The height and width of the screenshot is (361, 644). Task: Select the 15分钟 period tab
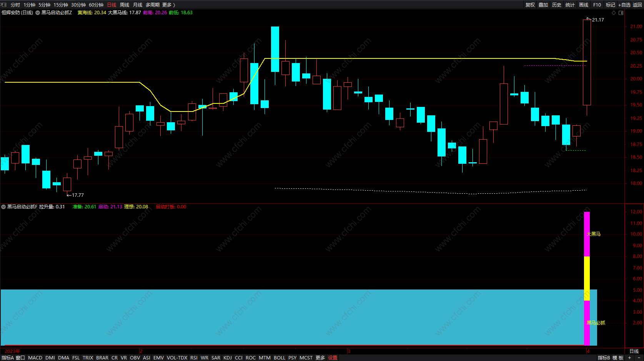(61, 5)
